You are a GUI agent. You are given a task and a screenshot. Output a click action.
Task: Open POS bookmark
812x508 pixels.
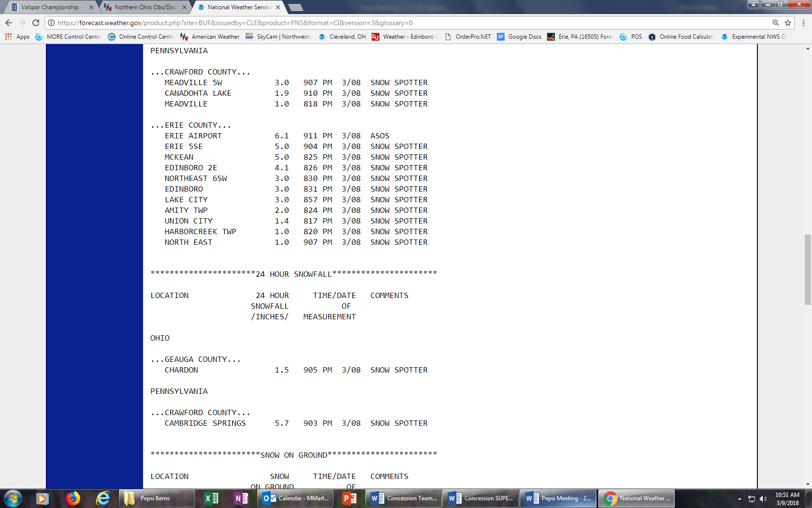point(631,37)
